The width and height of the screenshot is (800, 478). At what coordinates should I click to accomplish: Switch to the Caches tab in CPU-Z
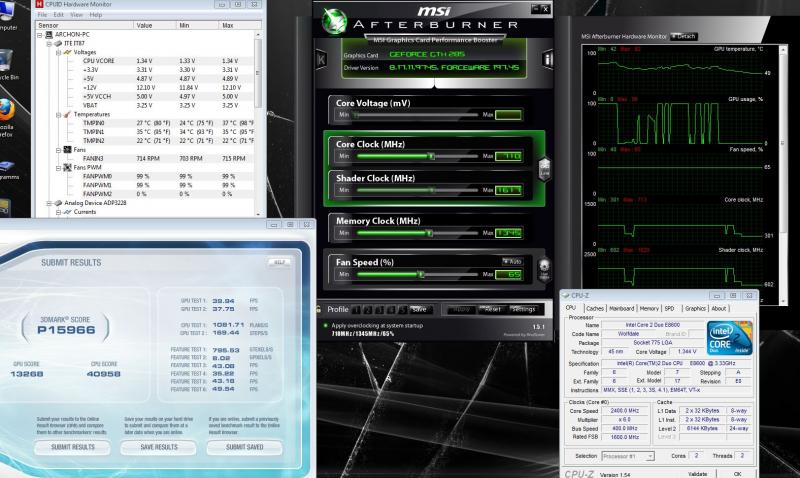click(x=595, y=308)
